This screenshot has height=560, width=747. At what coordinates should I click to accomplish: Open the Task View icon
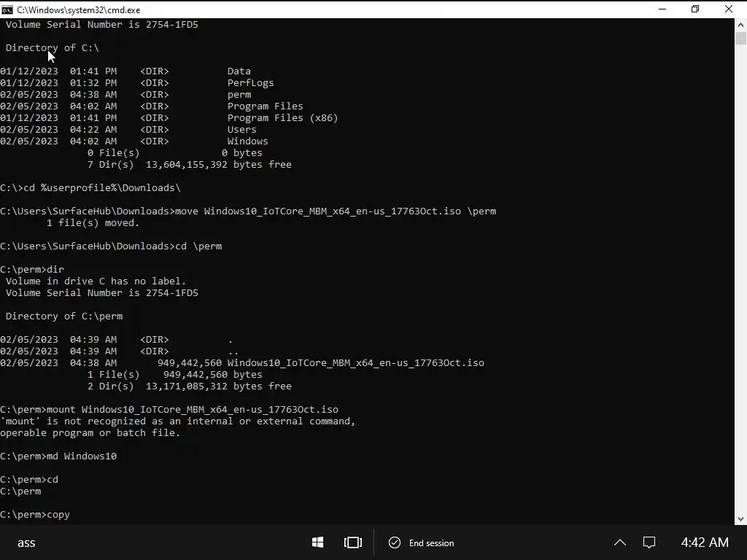[x=353, y=542]
